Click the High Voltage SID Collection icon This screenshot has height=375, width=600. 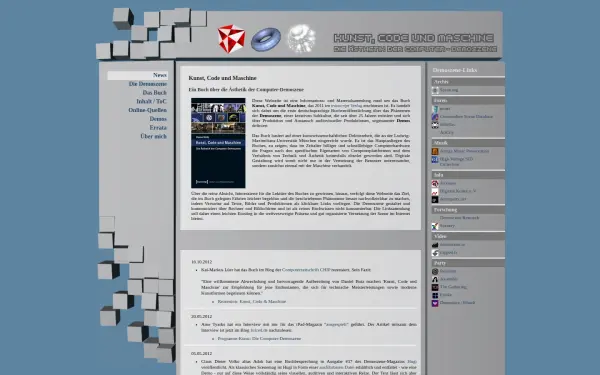[435, 159]
